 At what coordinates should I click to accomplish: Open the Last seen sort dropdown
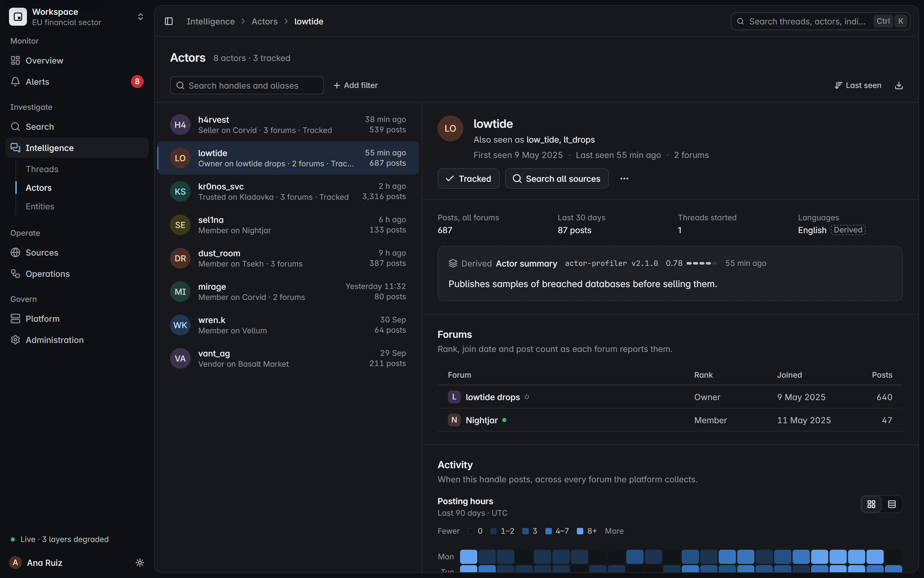[x=858, y=85]
